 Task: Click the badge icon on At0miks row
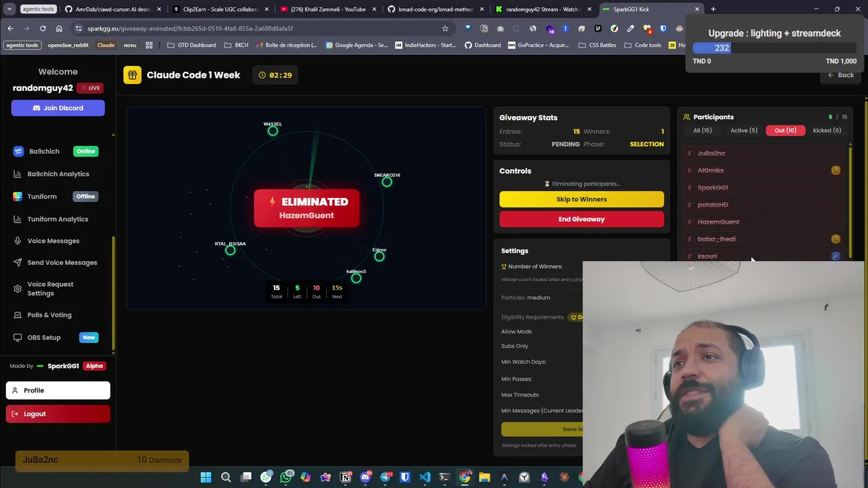tap(835, 171)
